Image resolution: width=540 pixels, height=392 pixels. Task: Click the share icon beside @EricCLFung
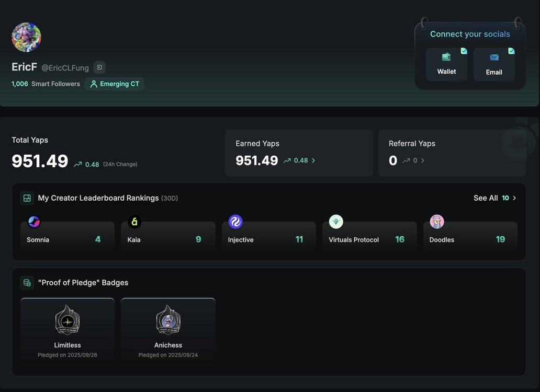tap(99, 67)
